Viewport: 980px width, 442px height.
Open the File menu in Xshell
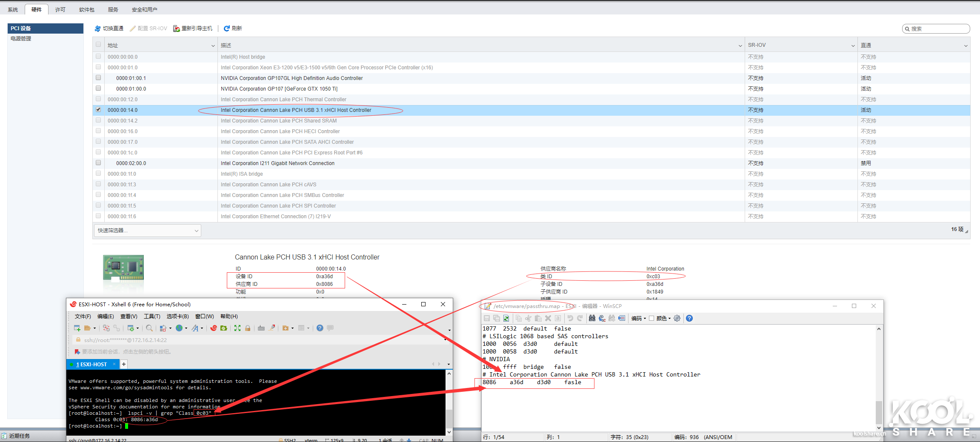(83, 317)
